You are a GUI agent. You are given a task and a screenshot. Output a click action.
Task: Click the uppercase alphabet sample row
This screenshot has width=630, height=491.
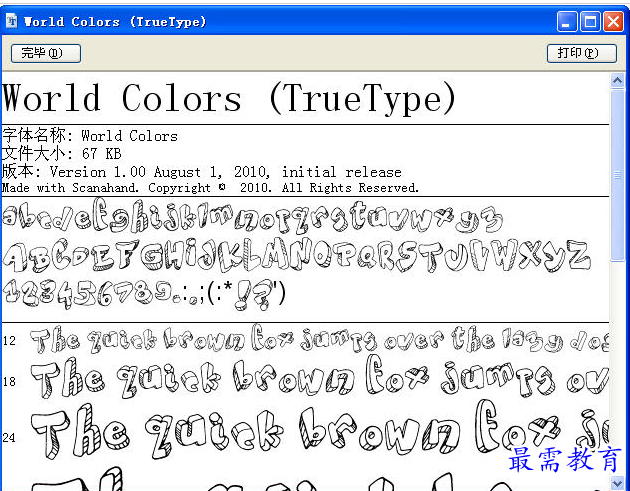[297, 254]
